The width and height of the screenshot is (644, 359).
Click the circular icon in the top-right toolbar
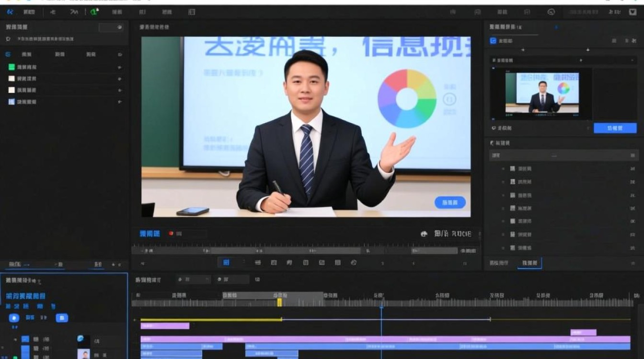pos(551,12)
